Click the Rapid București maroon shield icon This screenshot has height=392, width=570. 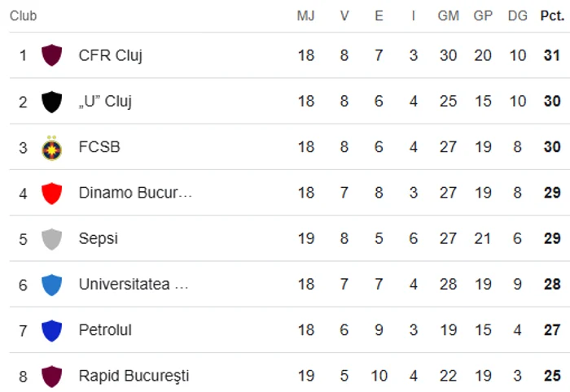pyautogui.click(x=51, y=377)
